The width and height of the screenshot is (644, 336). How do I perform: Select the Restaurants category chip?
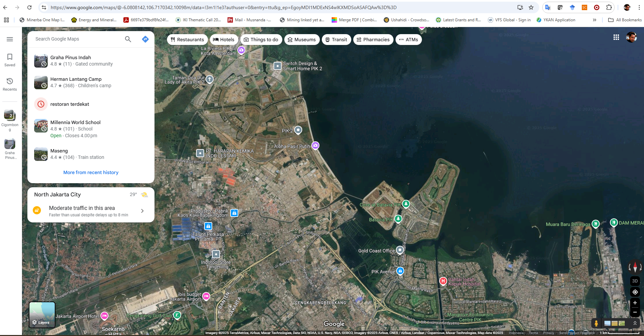(187, 40)
